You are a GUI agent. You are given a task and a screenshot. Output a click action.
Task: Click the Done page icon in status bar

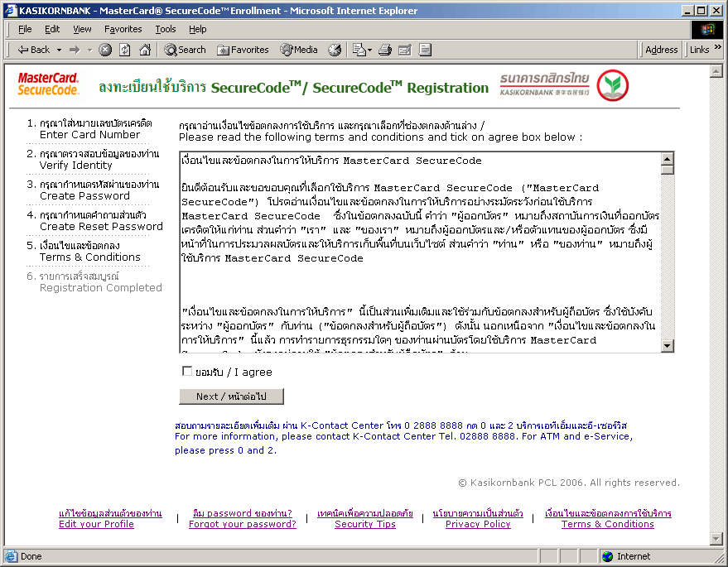[x=12, y=556]
